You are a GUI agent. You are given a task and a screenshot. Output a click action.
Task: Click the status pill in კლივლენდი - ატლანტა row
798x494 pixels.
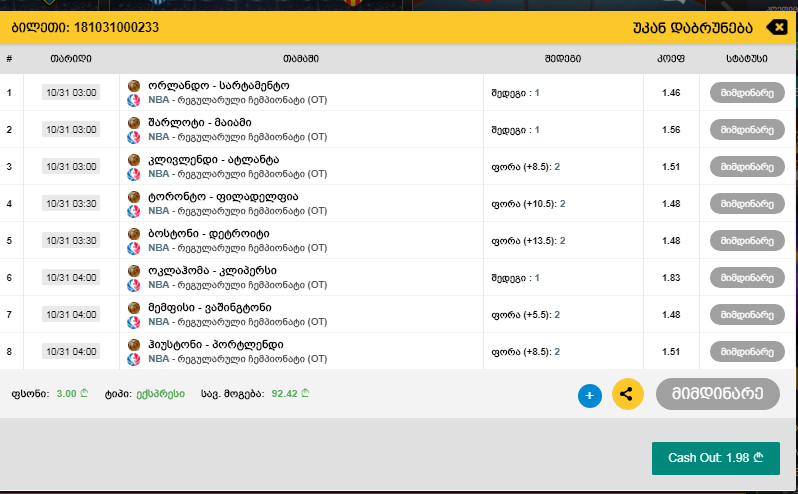click(747, 167)
